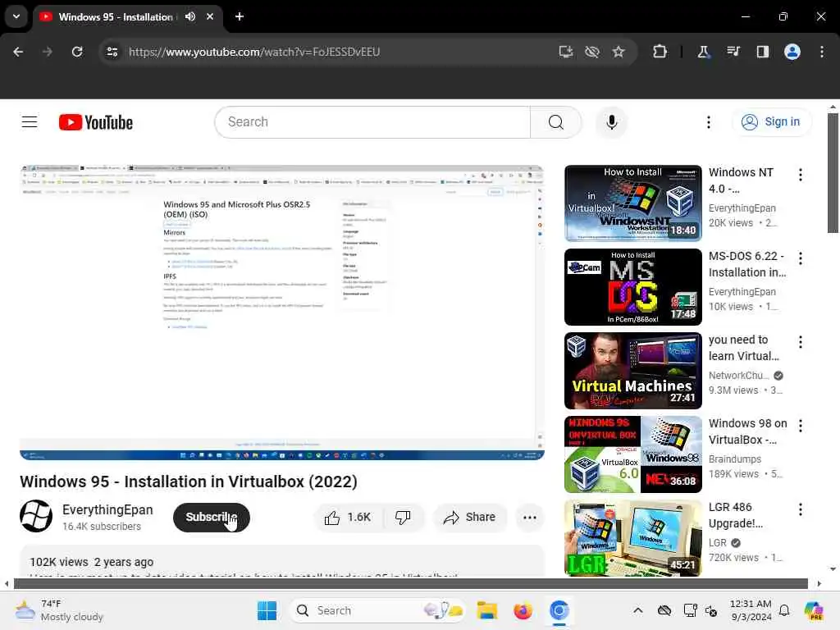Viewport: 840px width, 630px height.
Task: Dislike the video with thumbs down
Action: pyautogui.click(x=403, y=518)
